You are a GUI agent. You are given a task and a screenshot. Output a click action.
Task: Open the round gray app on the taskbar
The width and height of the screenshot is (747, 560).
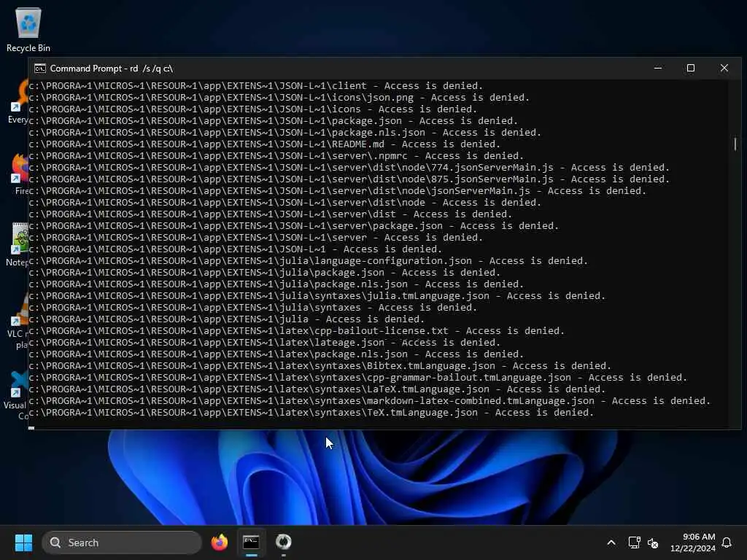284,542
